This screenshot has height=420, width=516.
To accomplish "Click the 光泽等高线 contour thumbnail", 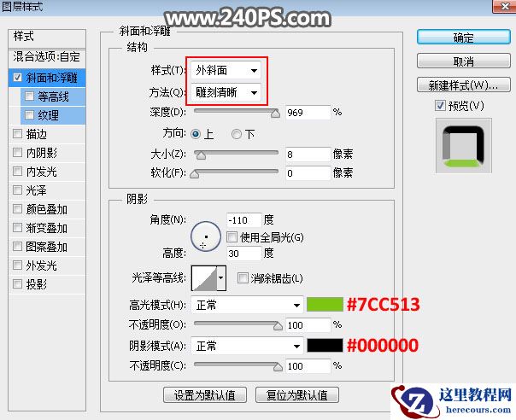I will click(204, 278).
